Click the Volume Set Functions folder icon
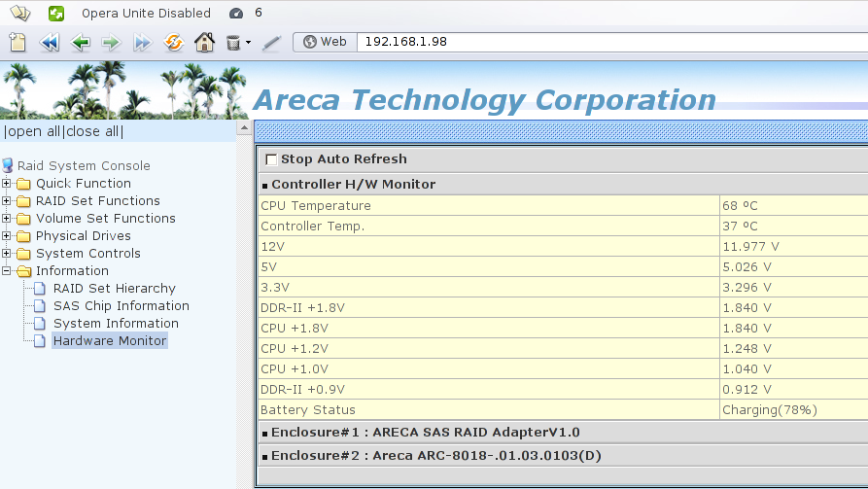The image size is (868, 489). pos(23,219)
